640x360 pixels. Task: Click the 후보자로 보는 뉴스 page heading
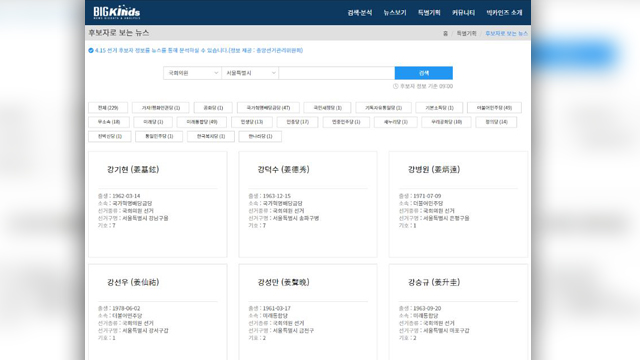[x=119, y=33]
